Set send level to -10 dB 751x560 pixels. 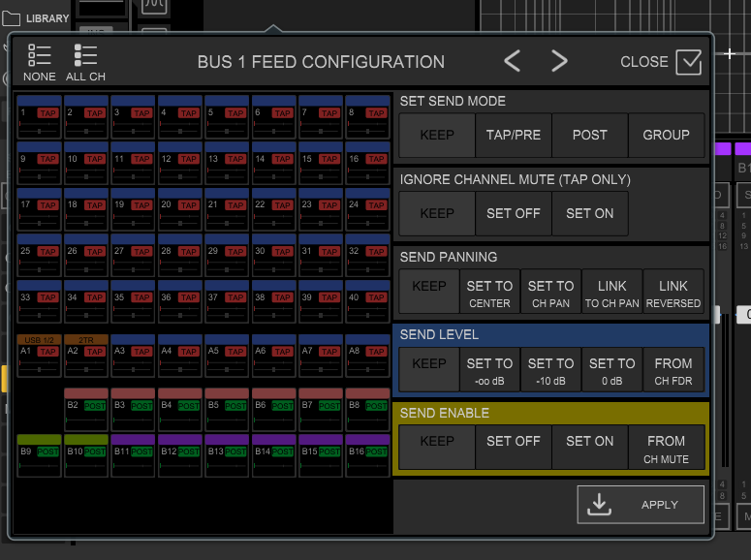pyautogui.click(x=550, y=369)
